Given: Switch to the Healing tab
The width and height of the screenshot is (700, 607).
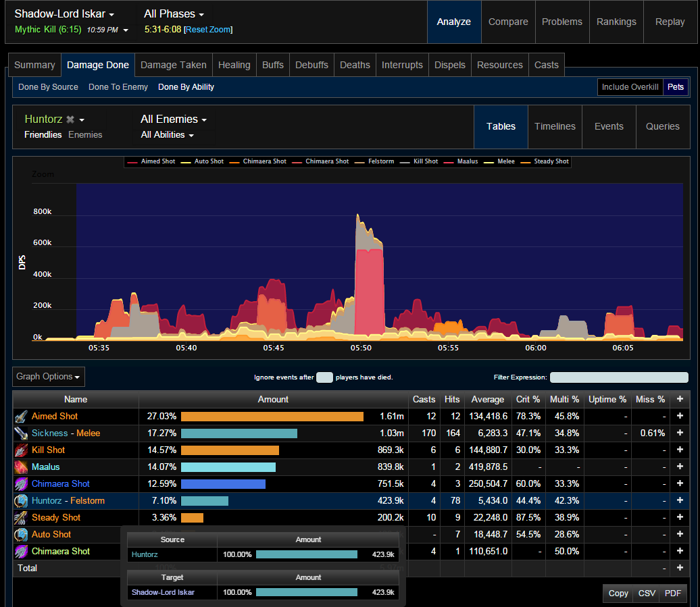Looking at the screenshot, I should [x=234, y=65].
